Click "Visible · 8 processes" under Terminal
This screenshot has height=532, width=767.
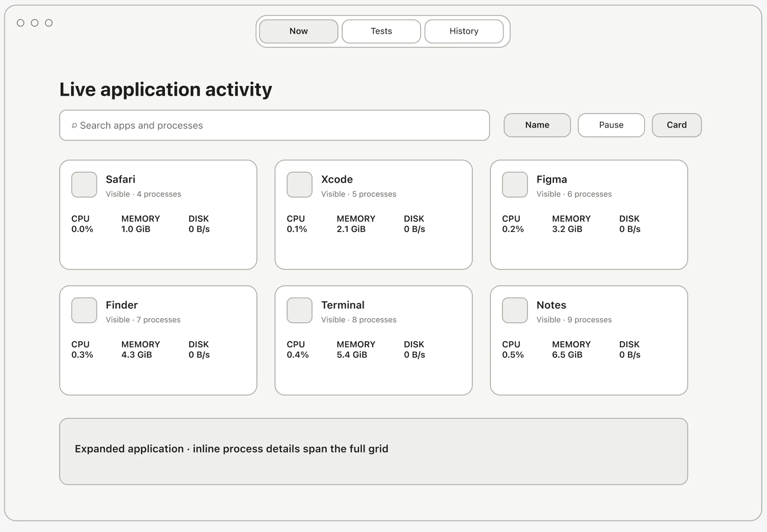(x=359, y=320)
